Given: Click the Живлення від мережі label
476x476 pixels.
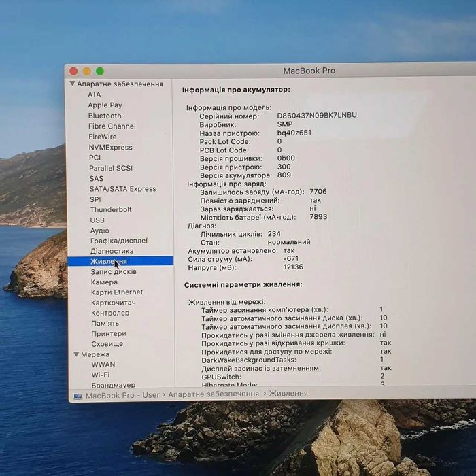Looking at the screenshot, I should (x=227, y=302).
